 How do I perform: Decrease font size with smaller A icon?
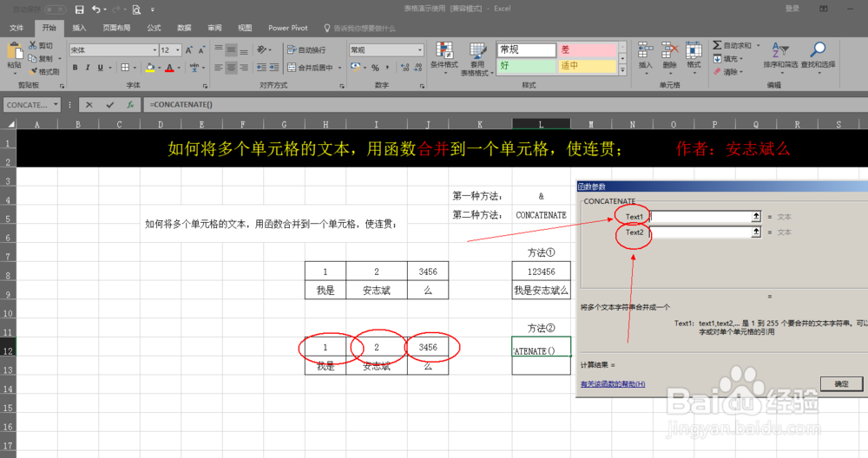click(x=201, y=50)
